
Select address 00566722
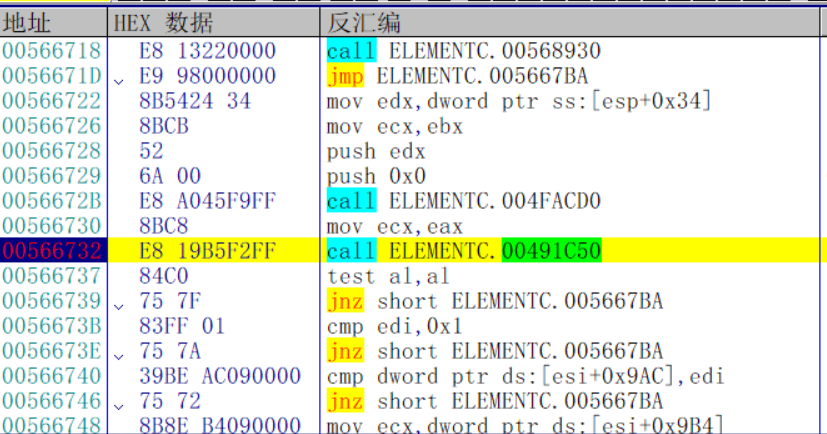pos(52,101)
